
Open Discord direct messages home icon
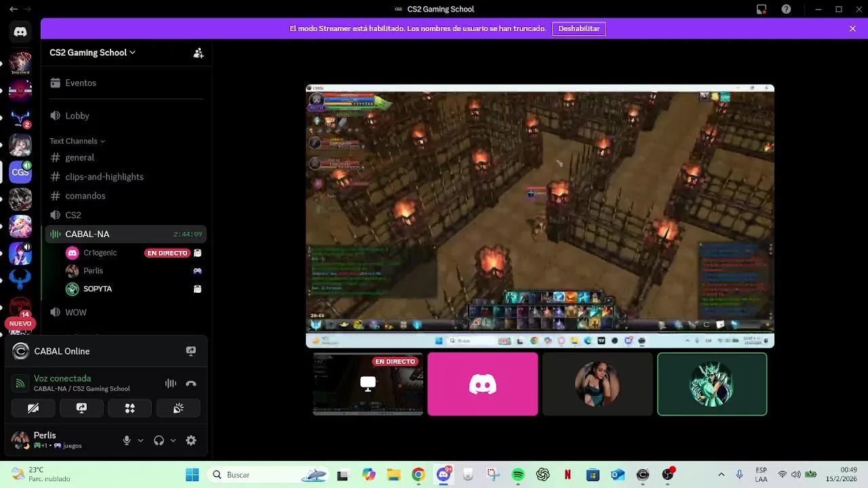pos(20,32)
